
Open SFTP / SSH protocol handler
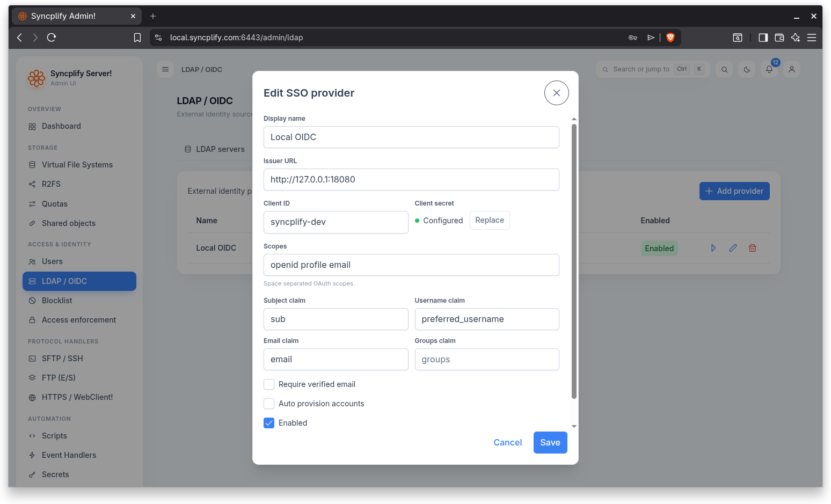tap(79, 359)
